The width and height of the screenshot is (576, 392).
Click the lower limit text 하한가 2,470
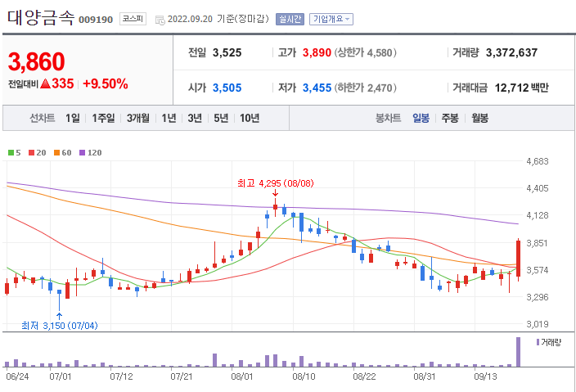pyautogui.click(x=365, y=88)
